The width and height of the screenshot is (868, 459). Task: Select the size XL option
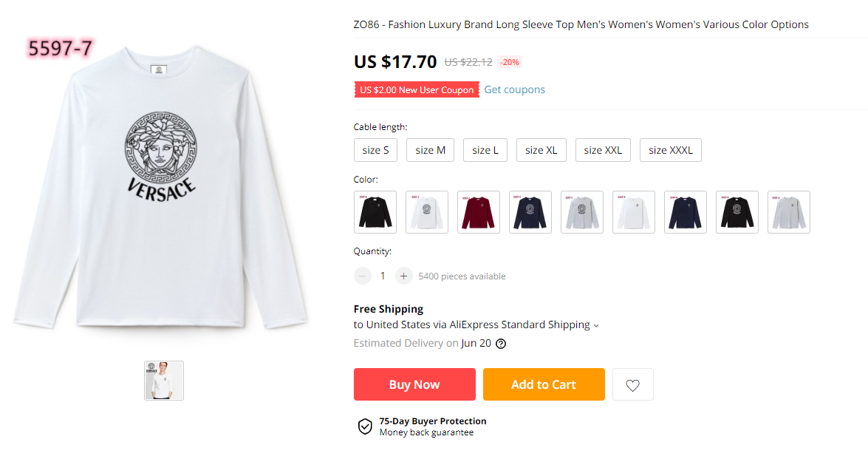click(541, 149)
